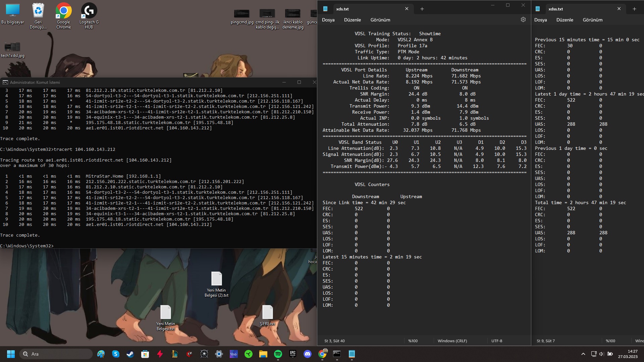The width and height of the screenshot is (644, 362).
Task: Click Windows (CRLF) line ending indicator
Action: [452, 341]
